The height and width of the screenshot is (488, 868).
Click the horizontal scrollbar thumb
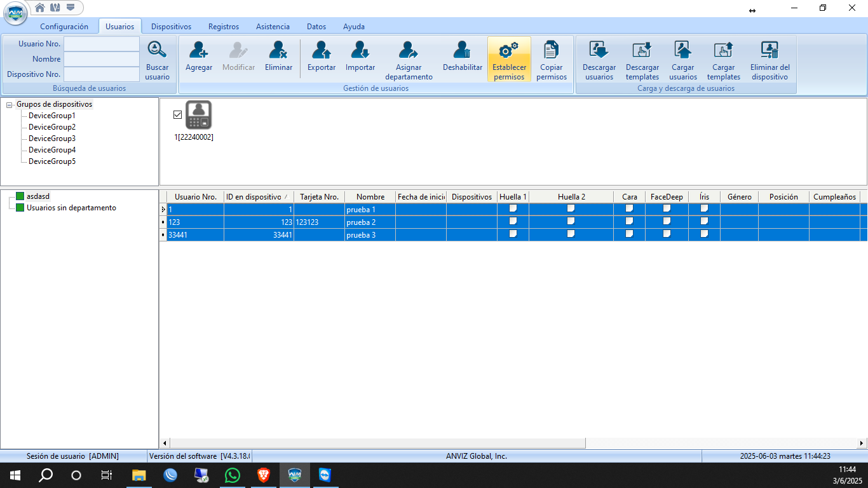[377, 444]
